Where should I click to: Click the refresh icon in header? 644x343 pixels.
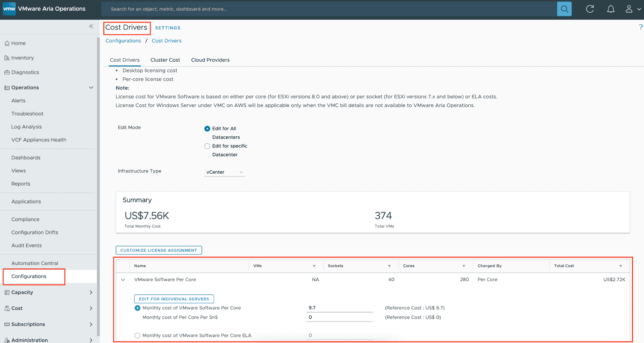point(590,9)
